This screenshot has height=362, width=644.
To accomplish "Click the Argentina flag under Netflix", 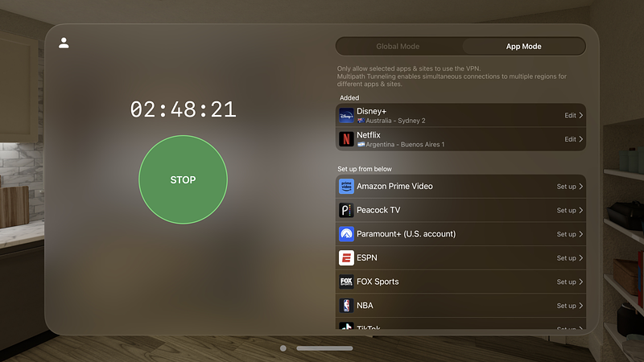I will [361, 145].
